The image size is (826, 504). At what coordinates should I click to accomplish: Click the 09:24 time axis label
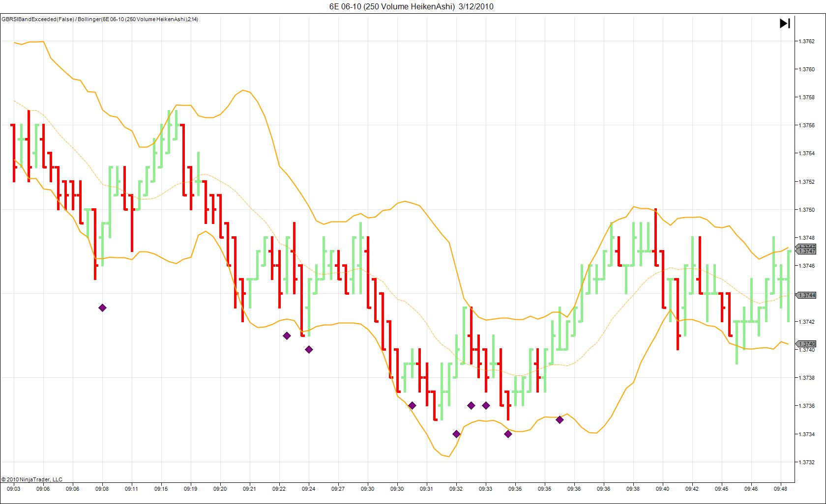[x=309, y=489]
